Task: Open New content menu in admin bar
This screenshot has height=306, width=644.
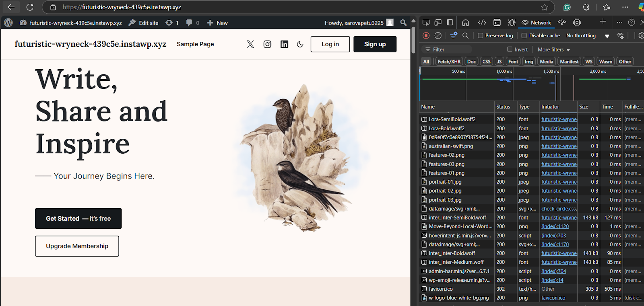Action: click(x=217, y=23)
